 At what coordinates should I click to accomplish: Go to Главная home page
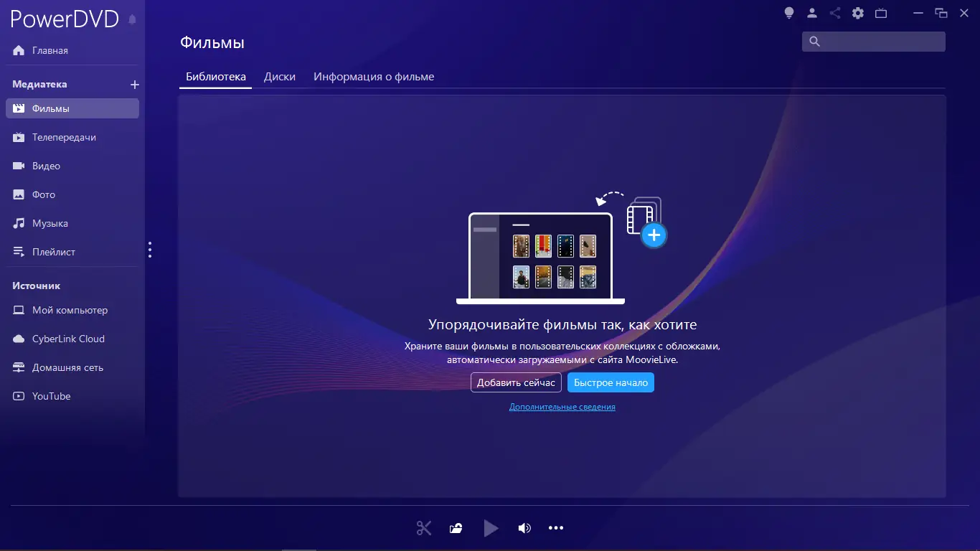click(72, 51)
